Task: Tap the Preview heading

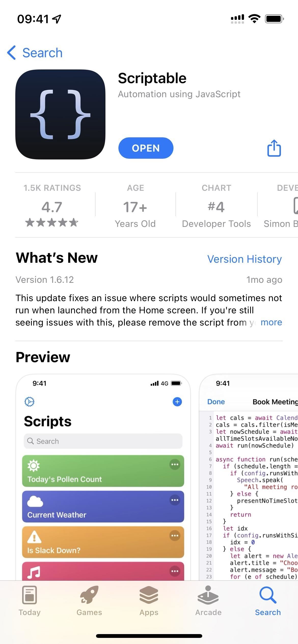Action: [x=43, y=357]
